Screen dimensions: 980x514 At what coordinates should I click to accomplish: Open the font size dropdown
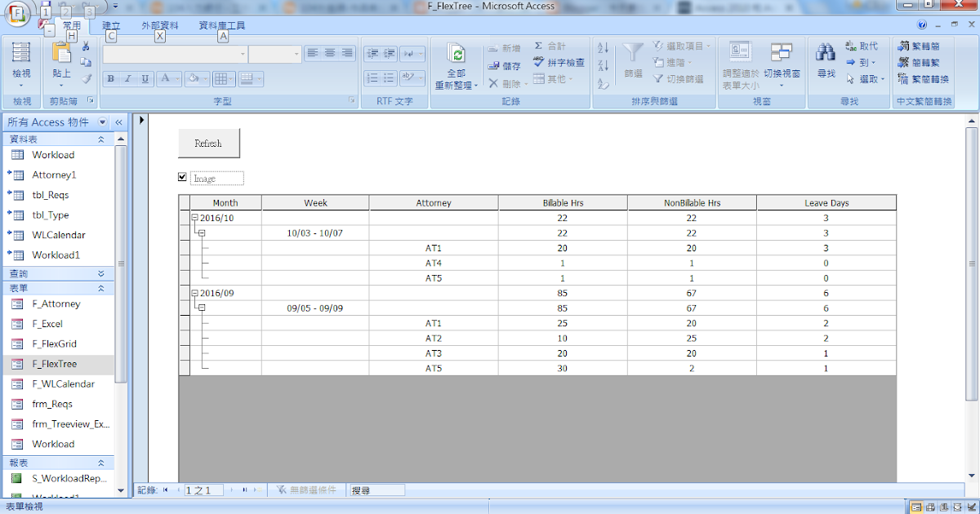click(296, 53)
